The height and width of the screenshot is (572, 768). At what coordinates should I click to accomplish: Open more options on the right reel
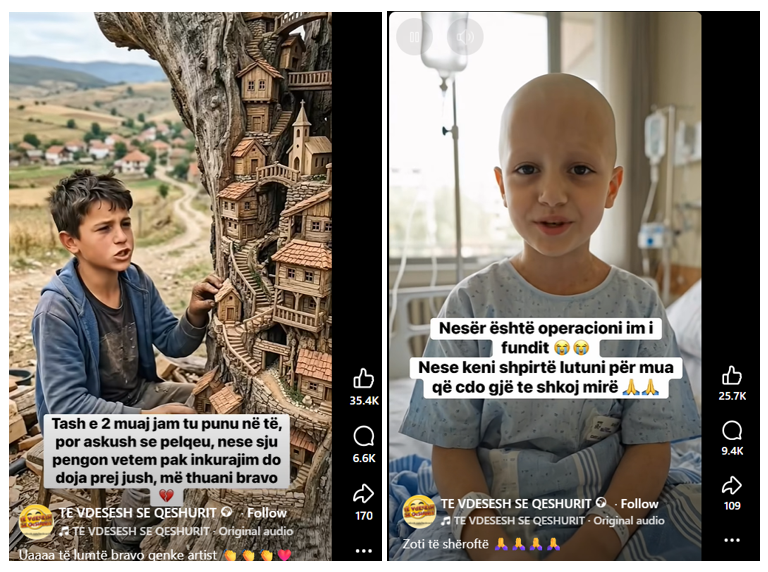click(732, 540)
